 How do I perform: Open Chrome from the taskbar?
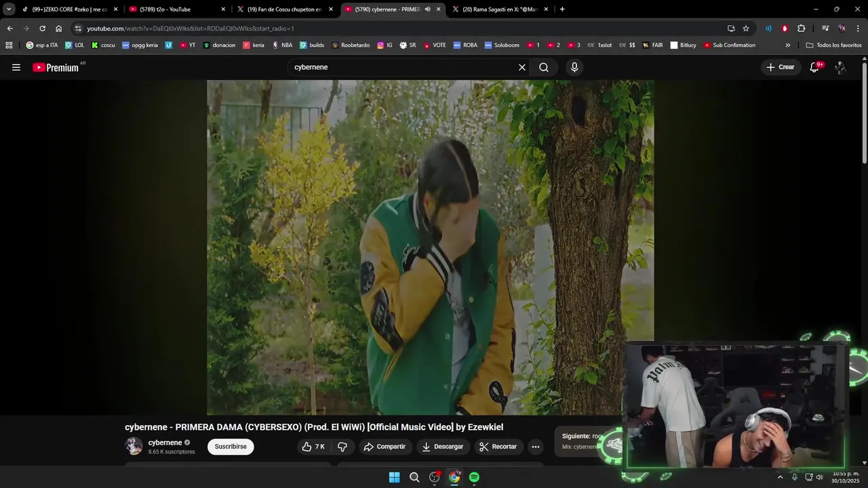[454, 477]
